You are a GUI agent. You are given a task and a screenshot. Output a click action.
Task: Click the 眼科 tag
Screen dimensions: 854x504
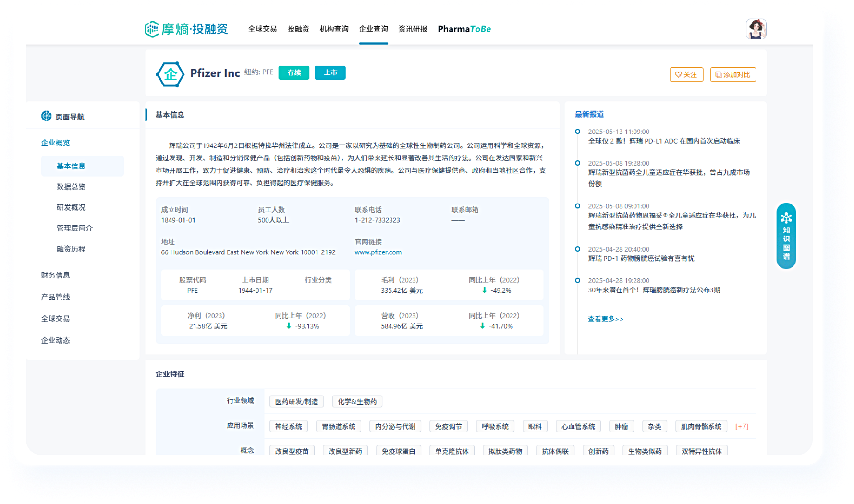coord(535,426)
